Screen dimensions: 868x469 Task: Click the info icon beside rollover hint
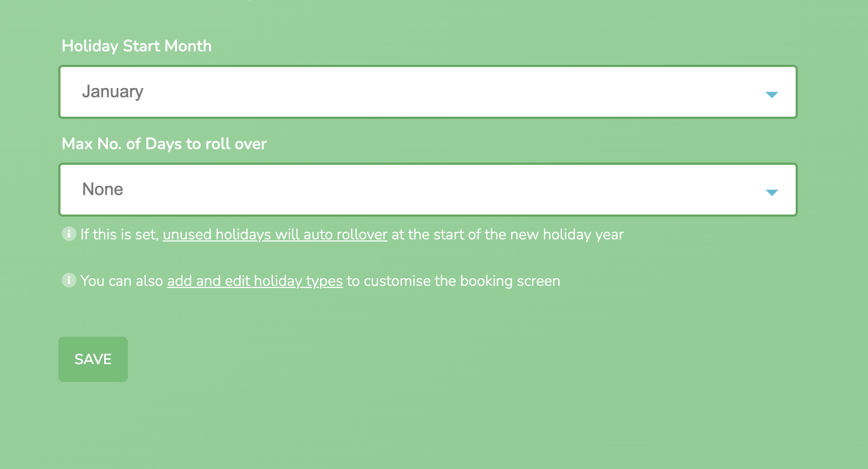click(x=69, y=234)
